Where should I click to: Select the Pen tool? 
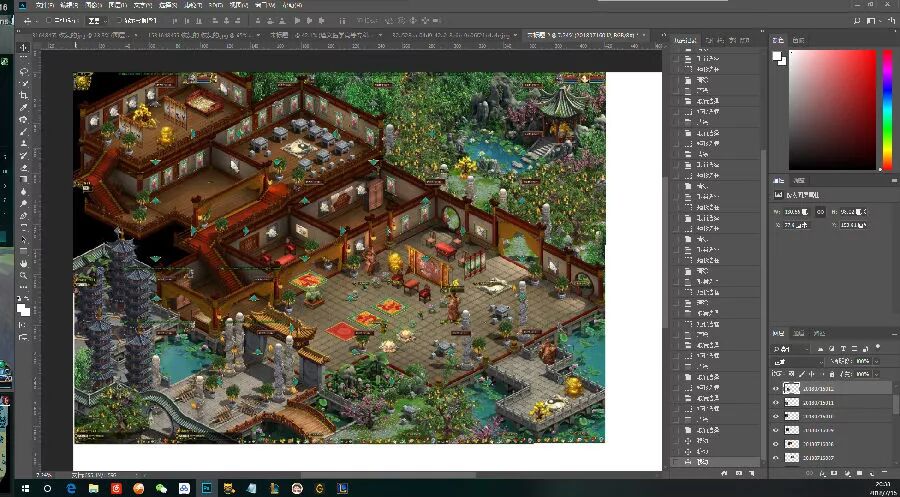click(x=23, y=216)
